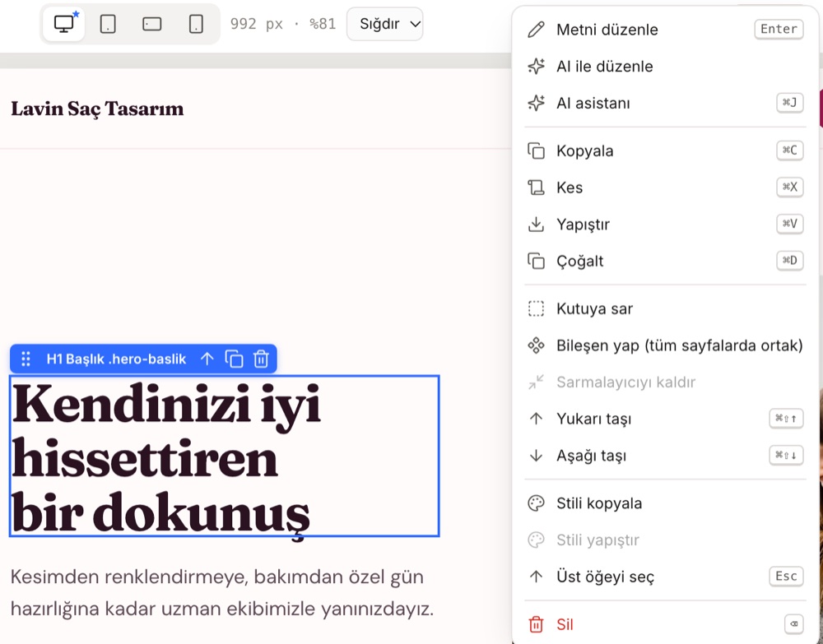Click the red trash icon beside Sil

[x=536, y=624]
